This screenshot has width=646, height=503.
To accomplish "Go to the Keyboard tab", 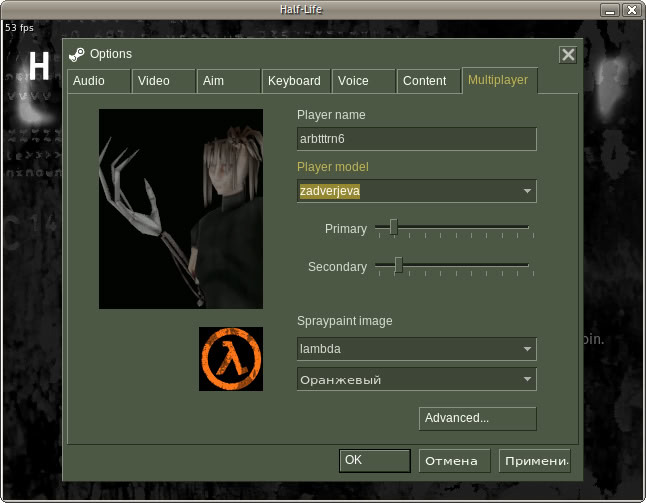I will click(294, 81).
